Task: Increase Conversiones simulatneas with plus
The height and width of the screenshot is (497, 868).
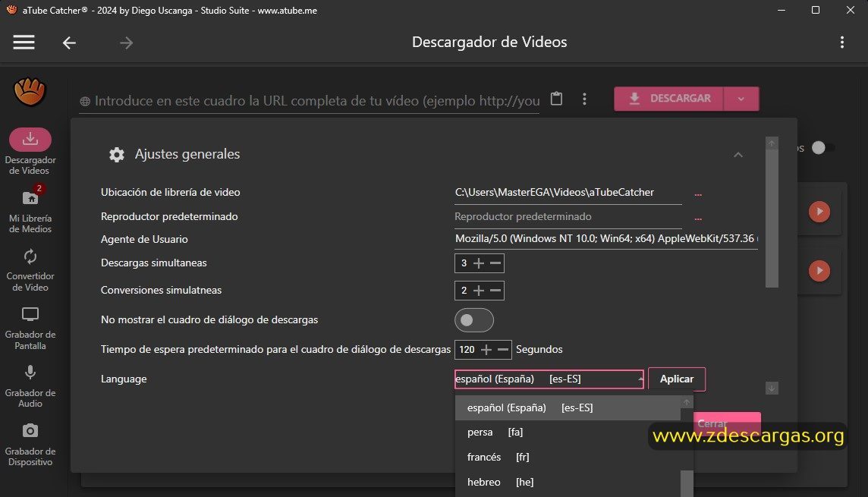Action: pyautogui.click(x=479, y=290)
